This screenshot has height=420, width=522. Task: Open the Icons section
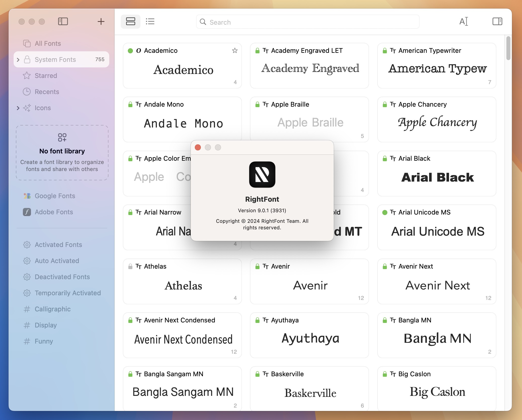pyautogui.click(x=61, y=108)
